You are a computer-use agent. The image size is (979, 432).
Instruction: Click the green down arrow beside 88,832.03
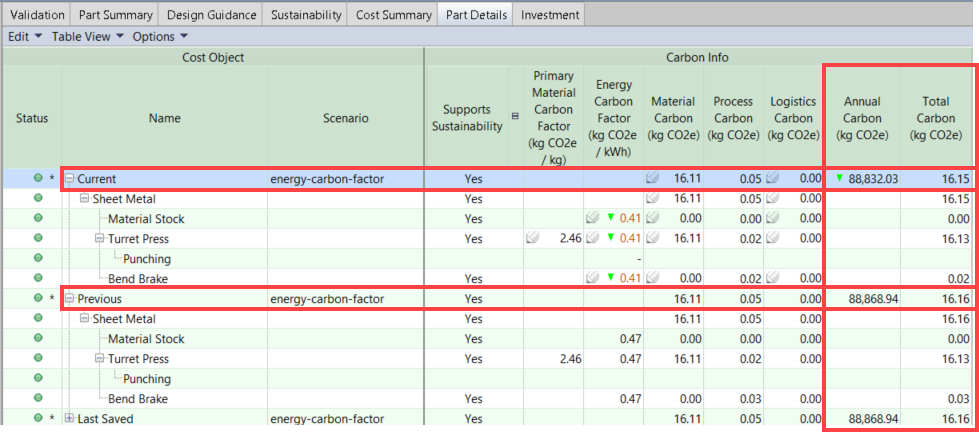(x=840, y=179)
